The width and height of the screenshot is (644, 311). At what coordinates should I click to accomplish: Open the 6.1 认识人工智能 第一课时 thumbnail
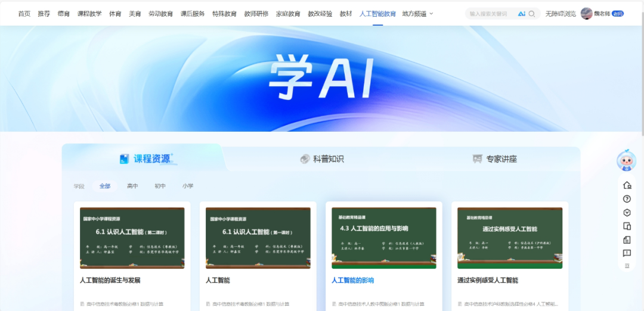point(258,238)
